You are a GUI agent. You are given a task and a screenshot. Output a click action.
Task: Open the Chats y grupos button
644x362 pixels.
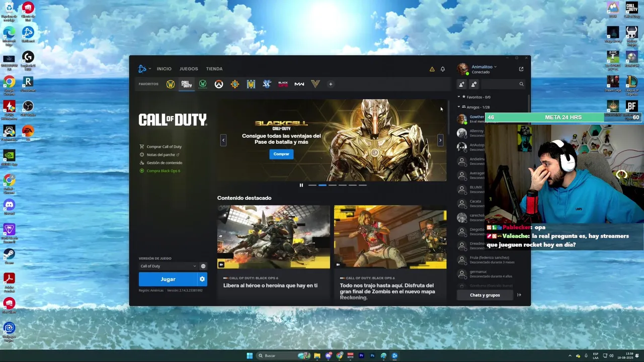pyautogui.click(x=485, y=295)
